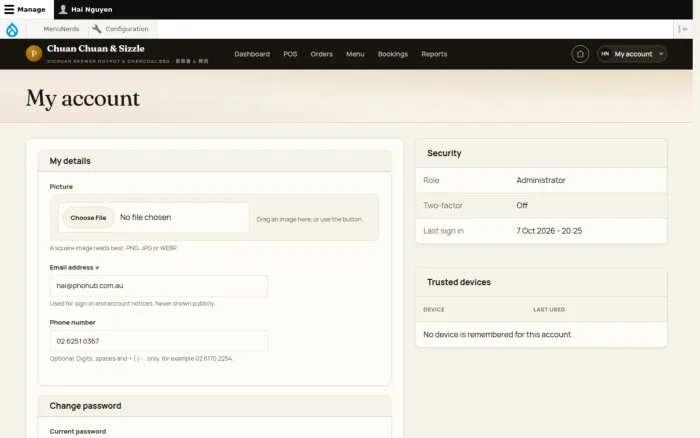This screenshot has width=700, height=438.
Task: Focus the Phone number input field
Action: (159, 341)
